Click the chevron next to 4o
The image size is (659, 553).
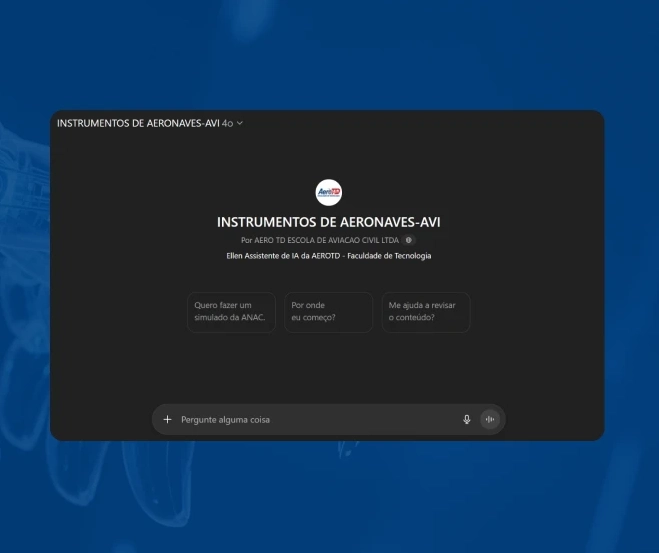(240, 123)
